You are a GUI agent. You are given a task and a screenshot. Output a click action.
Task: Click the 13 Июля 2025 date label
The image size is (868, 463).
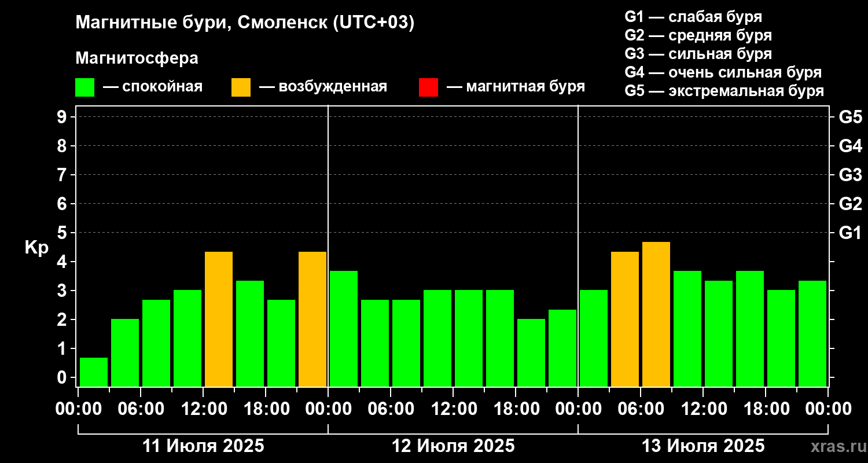coord(703,446)
